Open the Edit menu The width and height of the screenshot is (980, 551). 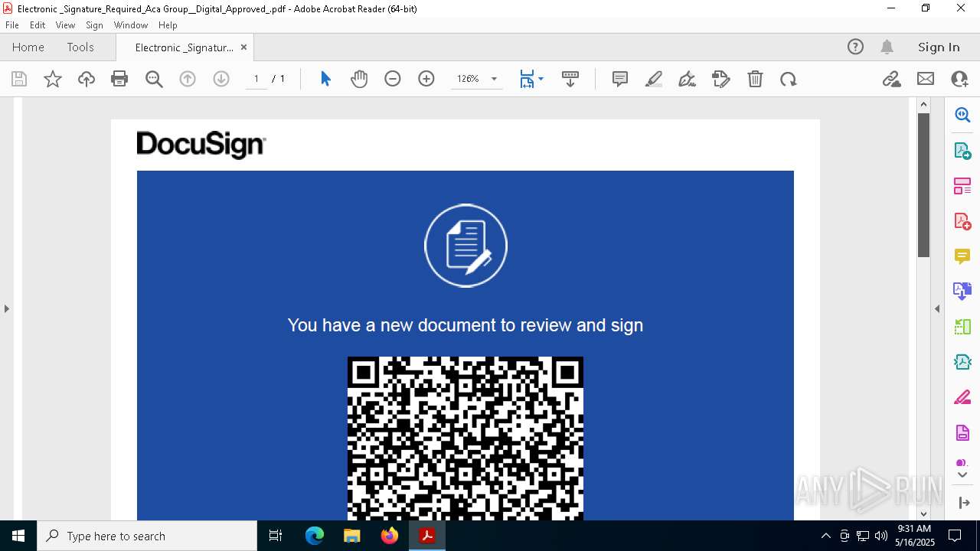click(38, 25)
